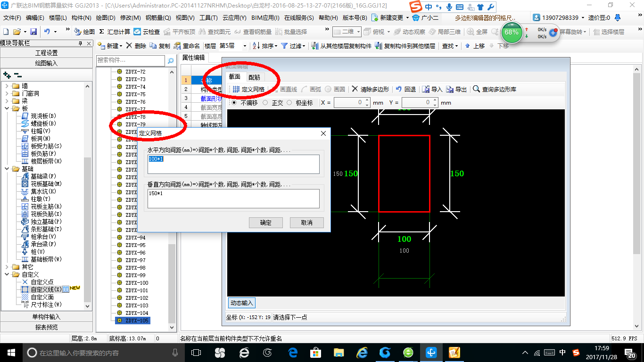Open BIM应用(I) menu
This screenshot has height=362, width=644.
265,18
